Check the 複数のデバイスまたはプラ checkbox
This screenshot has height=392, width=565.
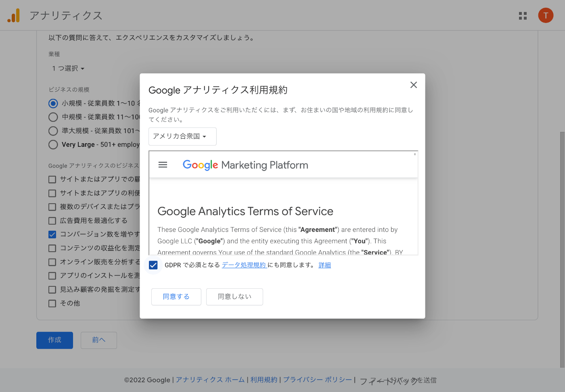click(x=52, y=207)
